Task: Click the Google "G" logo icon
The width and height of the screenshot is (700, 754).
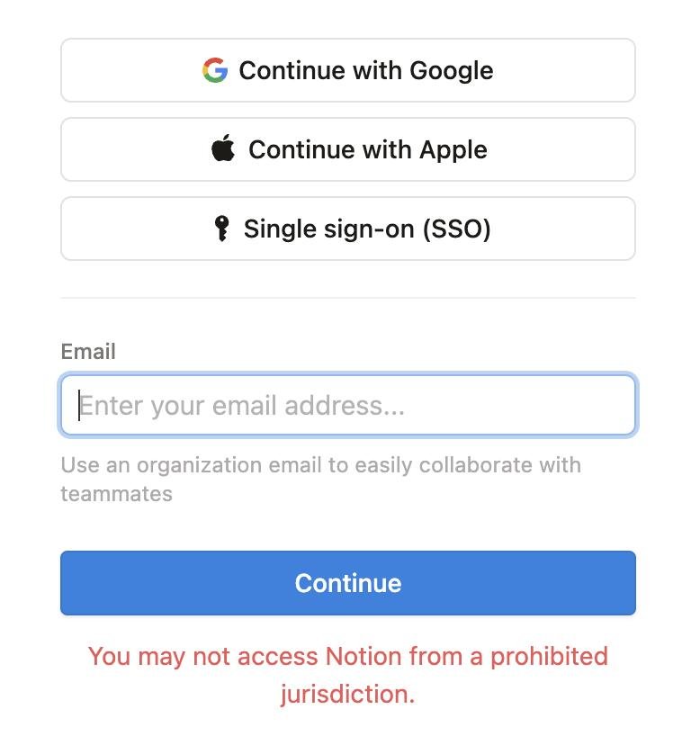Action: click(215, 70)
